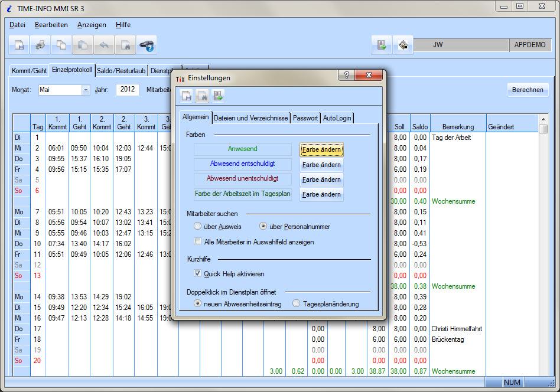Switch to Einzelprotokoll tab
560x392 pixels.
[72, 70]
